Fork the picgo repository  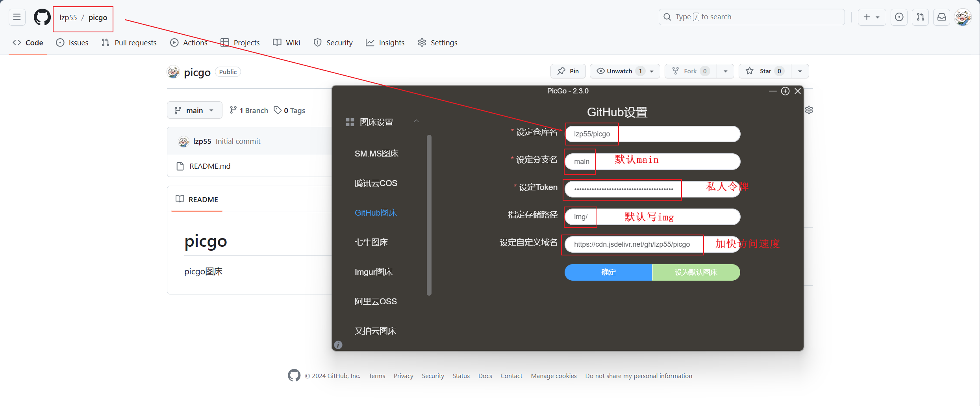coord(691,71)
